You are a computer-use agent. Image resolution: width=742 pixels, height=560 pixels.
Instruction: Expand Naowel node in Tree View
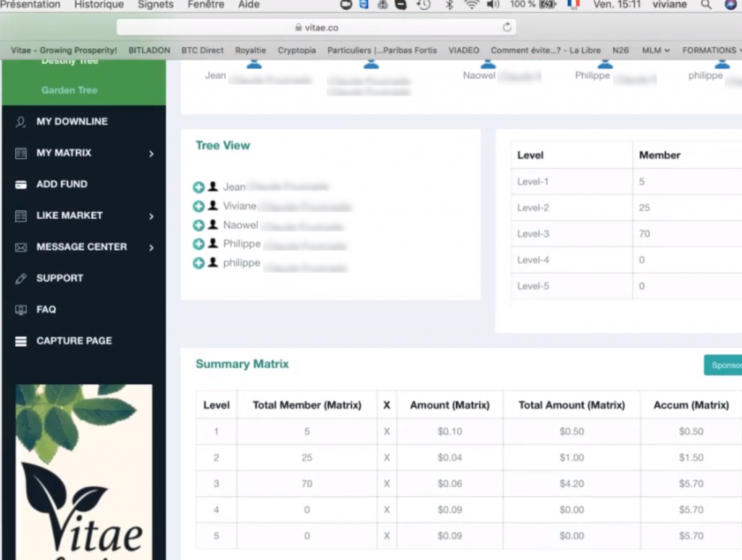[x=199, y=225]
